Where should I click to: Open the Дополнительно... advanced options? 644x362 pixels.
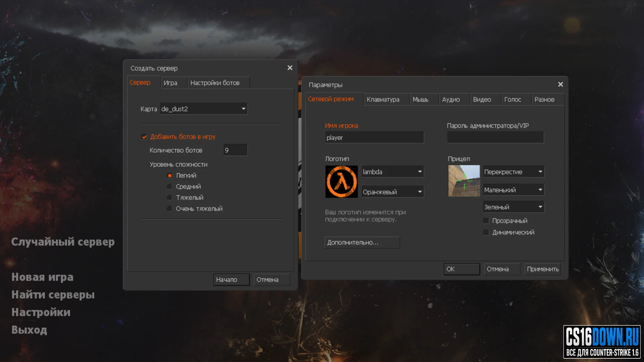click(x=362, y=242)
